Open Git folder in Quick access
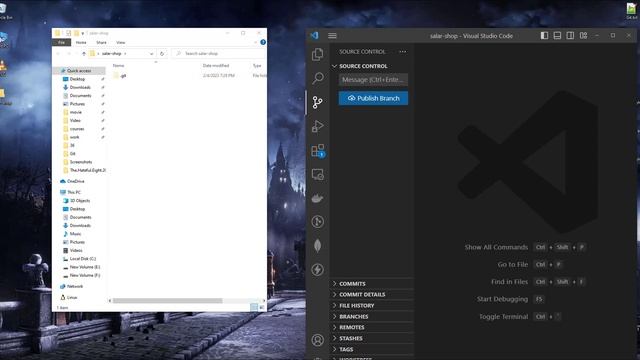This screenshot has height=360, width=640. click(x=72, y=154)
